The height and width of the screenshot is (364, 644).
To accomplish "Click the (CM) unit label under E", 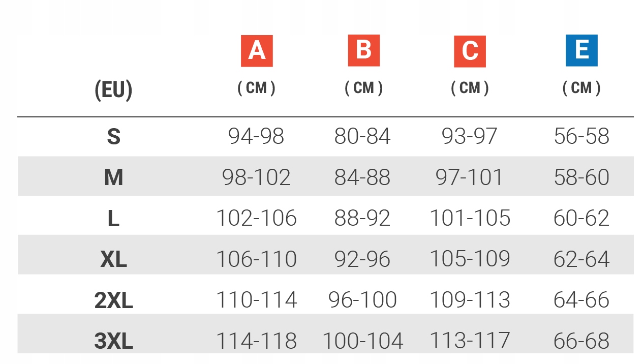I will (581, 88).
